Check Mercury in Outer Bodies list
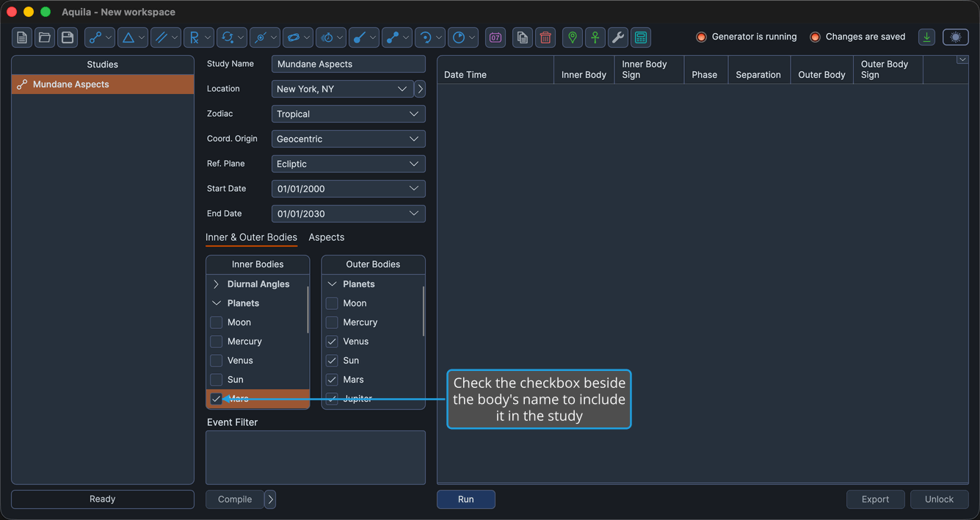The width and height of the screenshot is (980, 520). pyautogui.click(x=332, y=322)
